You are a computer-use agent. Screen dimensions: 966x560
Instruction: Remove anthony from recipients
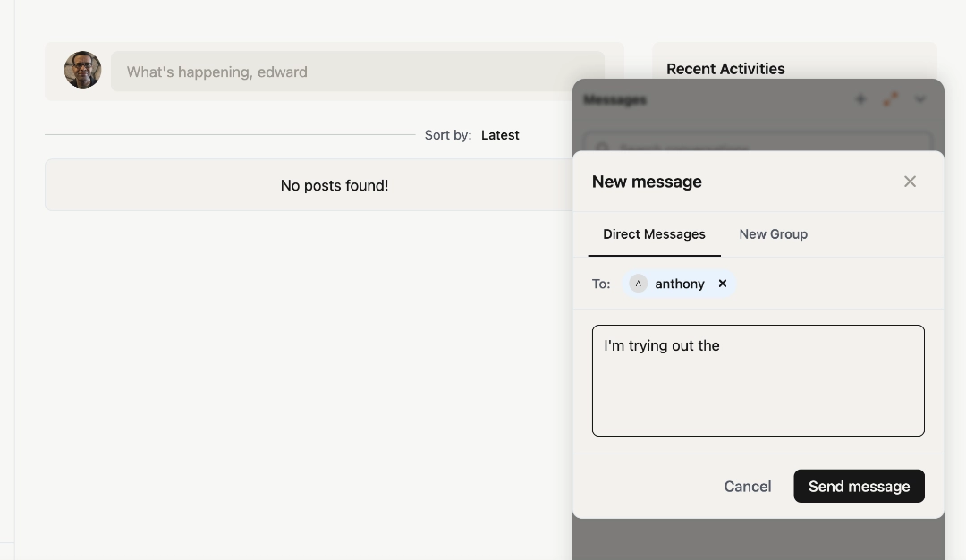pyautogui.click(x=722, y=284)
